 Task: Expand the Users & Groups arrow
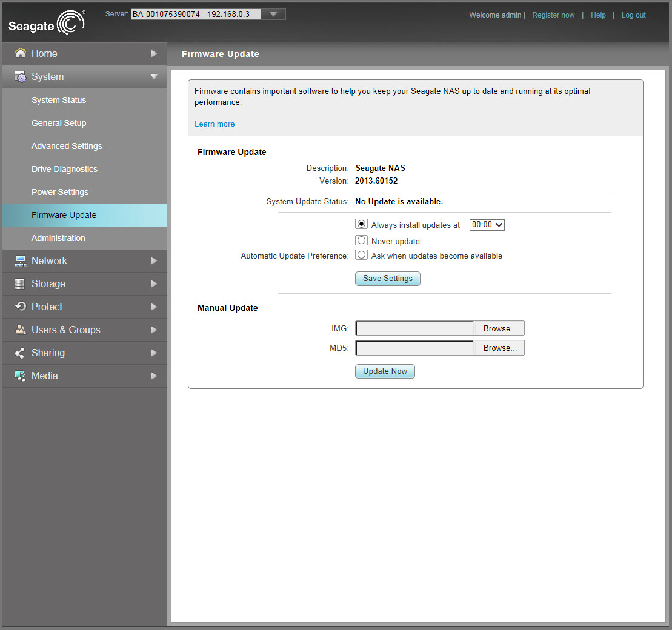pos(154,330)
